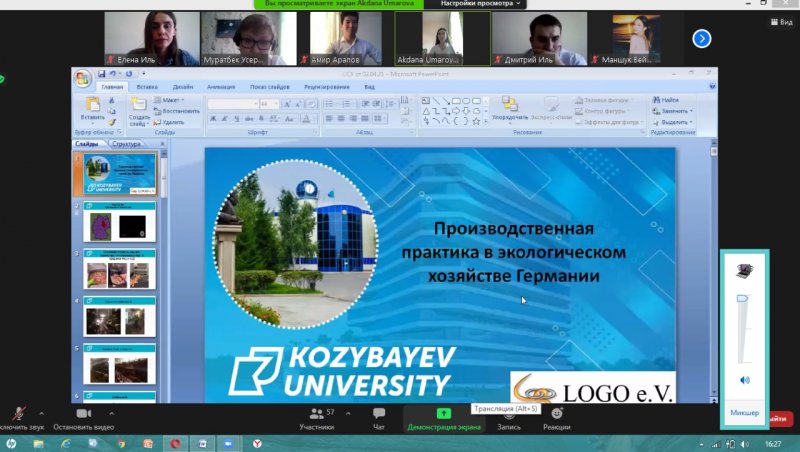Expand video options arrow beside camera
The height and width of the screenshot is (452, 800).
111,413
